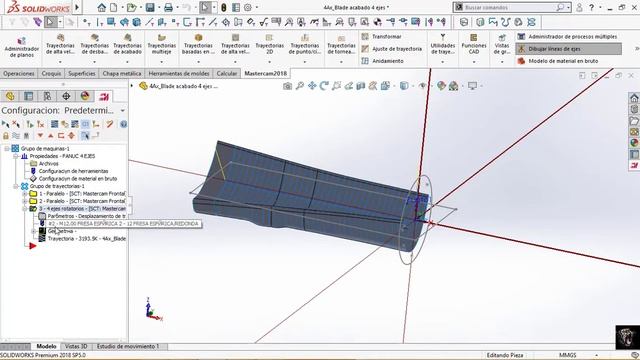Open Vistas 3D bottom tab
Viewport: 640px width, 360px height.
(x=76, y=346)
